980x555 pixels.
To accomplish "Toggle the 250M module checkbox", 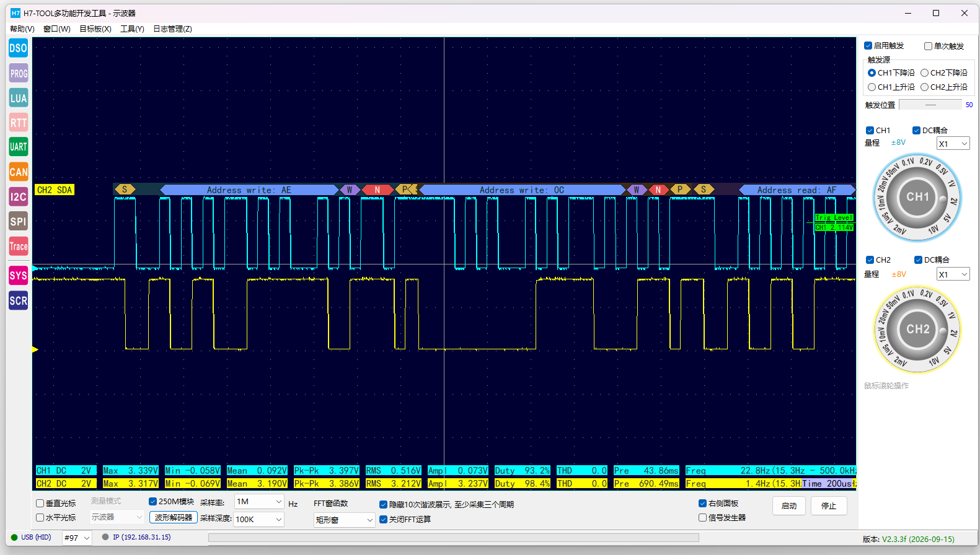I will coord(152,502).
